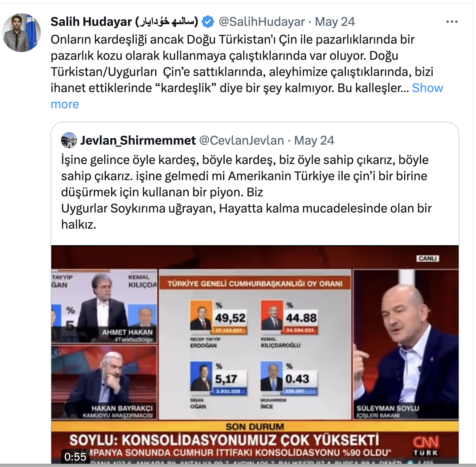Open Salih Hudayar's profile avatar
The width and height of the screenshot is (476, 467).
click(21, 32)
